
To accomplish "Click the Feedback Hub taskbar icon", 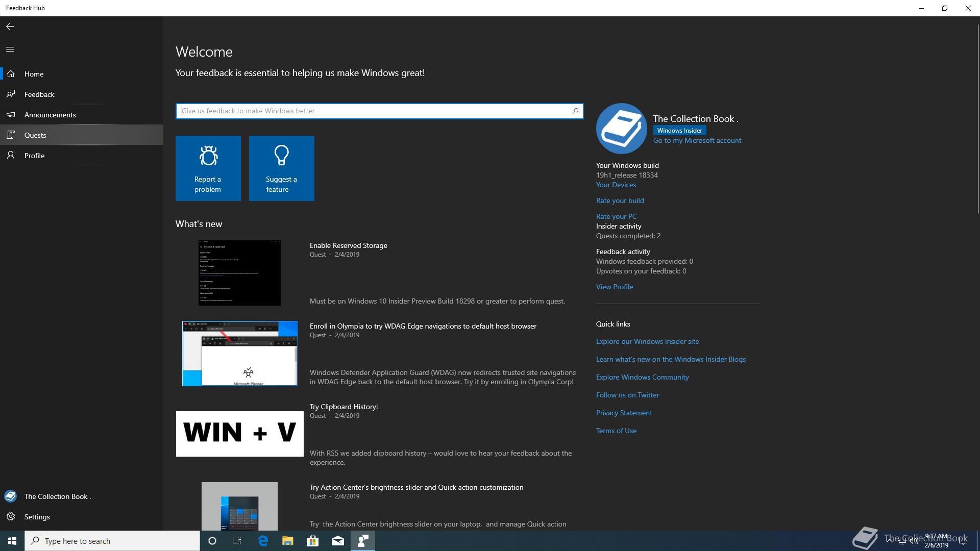I will click(363, 541).
